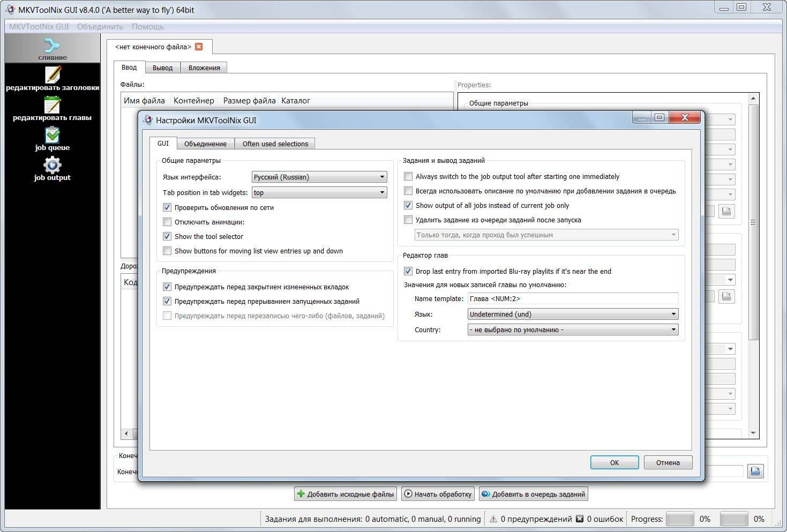Toggle Drop last entry from Blu-ray playlists
The image size is (787, 532).
click(x=408, y=271)
